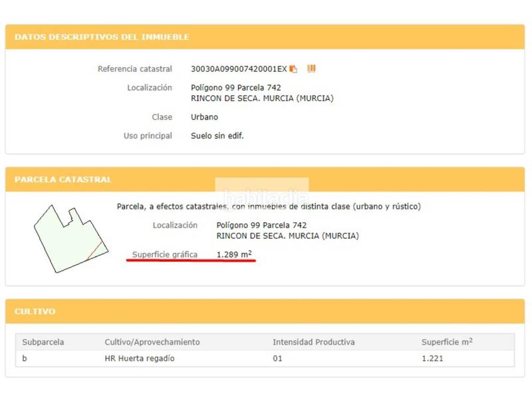Click cadastral reference number 30030A099007420001EX
Image resolution: width=532 pixels, height=399 pixels.
239,69
